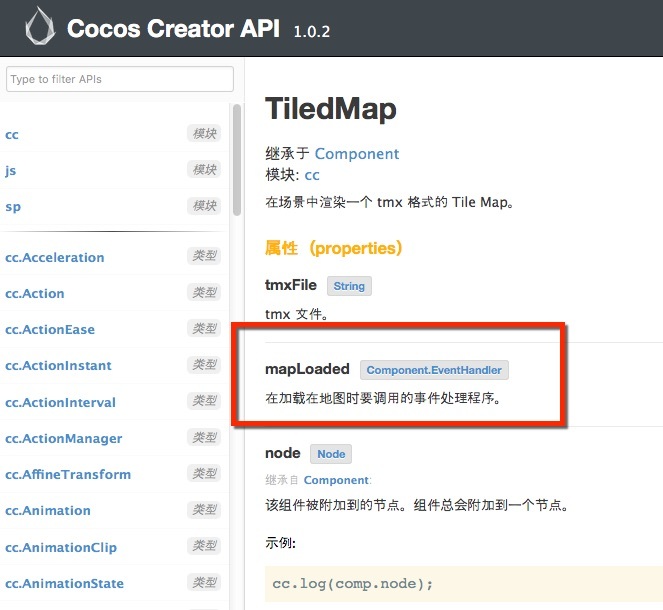Follow the Component link after 继承于

click(x=357, y=154)
